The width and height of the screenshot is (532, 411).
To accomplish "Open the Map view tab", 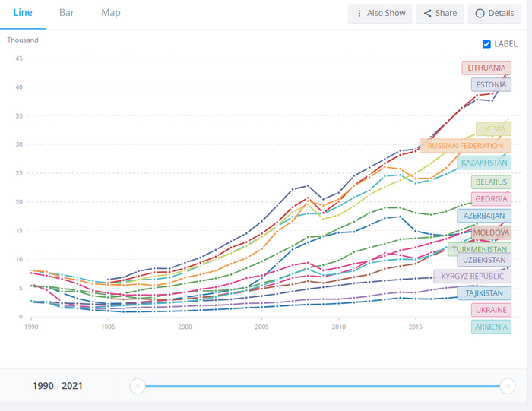I will 111,13.
